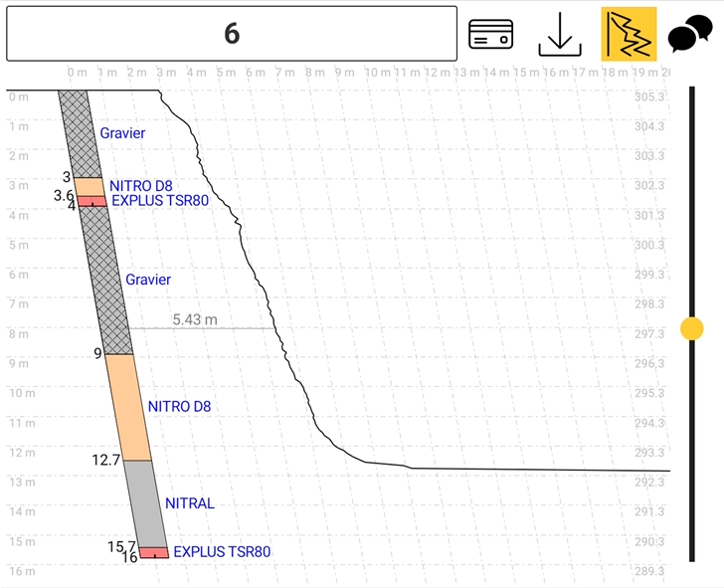Click the 9 depth marker label
The image size is (724, 588).
(97, 353)
